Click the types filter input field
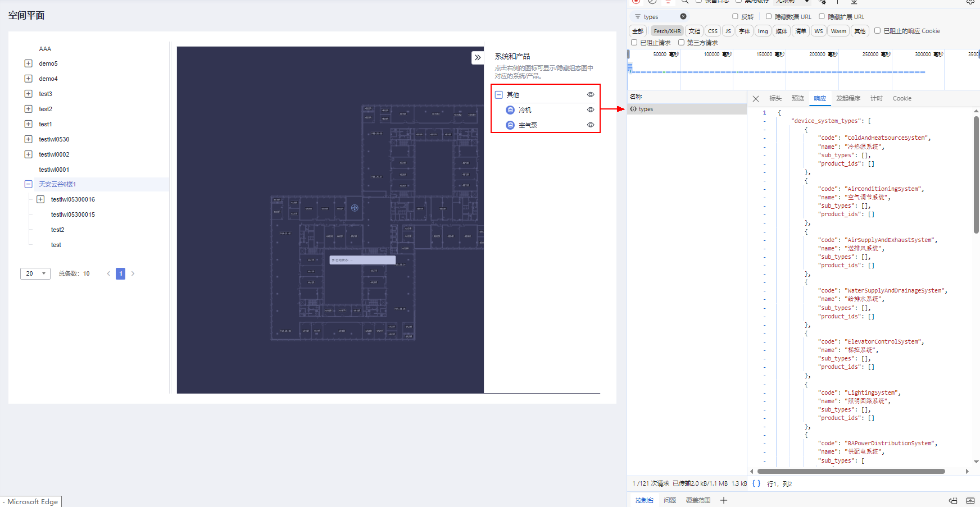 660,17
